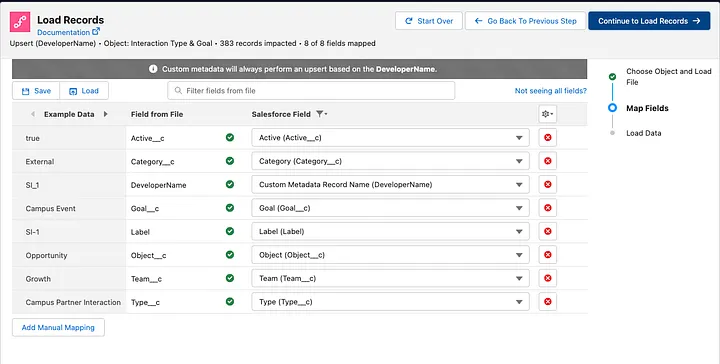This screenshot has height=364, width=720.
Task: Click the 'DeveloperName' field from file cell
Action: 158,185
